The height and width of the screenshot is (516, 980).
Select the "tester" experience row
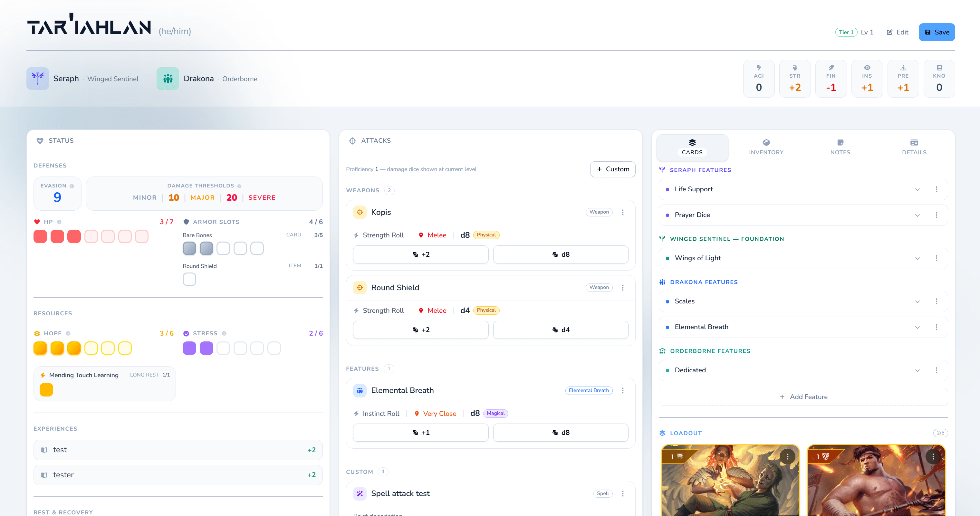click(178, 475)
